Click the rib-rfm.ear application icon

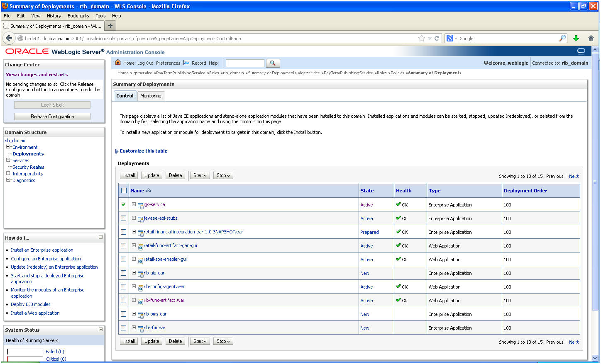140,328
